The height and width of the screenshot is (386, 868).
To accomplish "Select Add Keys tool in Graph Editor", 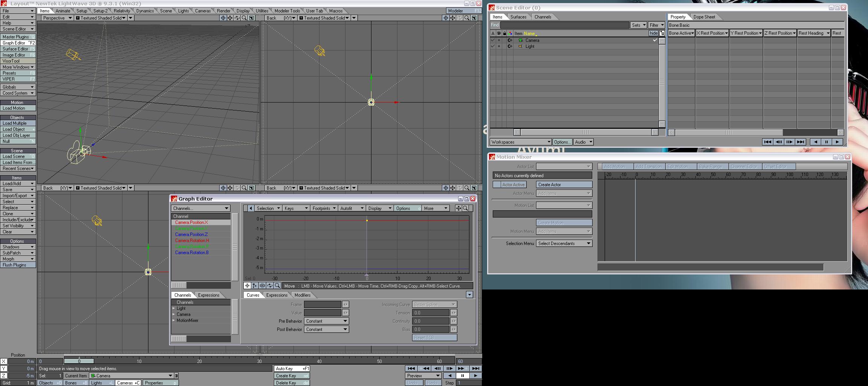I will pos(255,286).
